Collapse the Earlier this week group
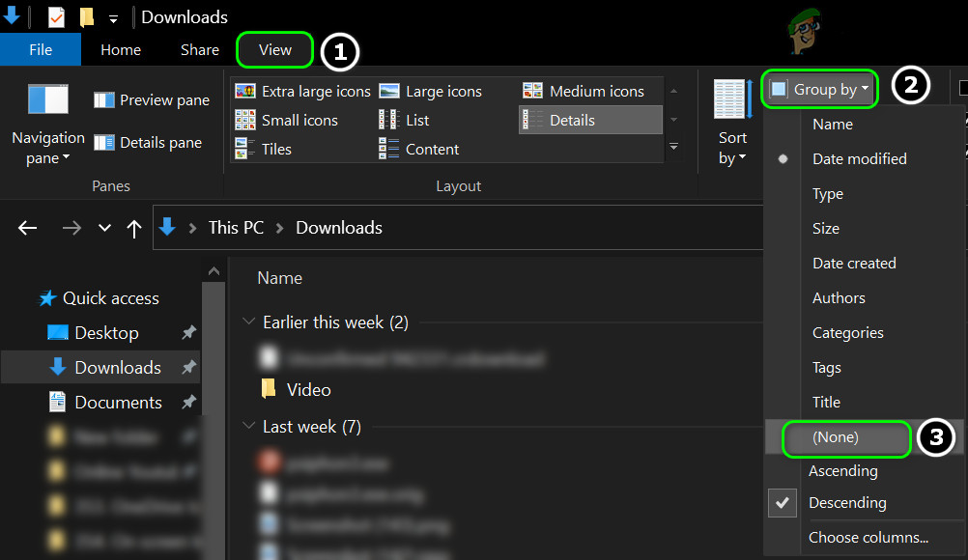 [248, 322]
